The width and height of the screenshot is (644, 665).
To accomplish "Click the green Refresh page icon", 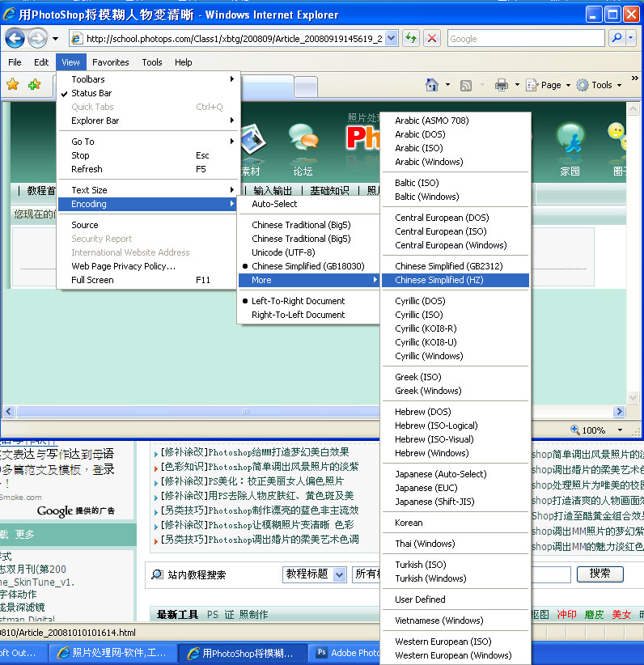I will tap(411, 39).
